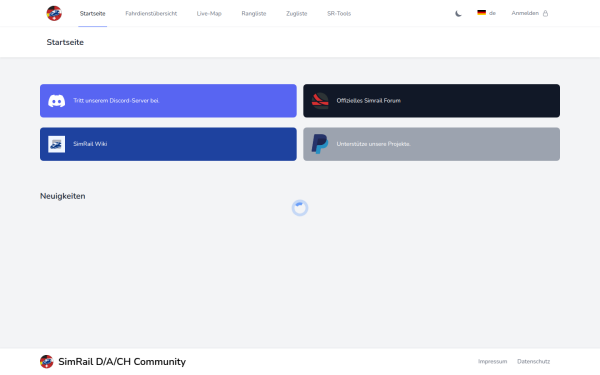Expand the SR-Tools menu
This screenshot has height=375, width=600.
pos(339,13)
